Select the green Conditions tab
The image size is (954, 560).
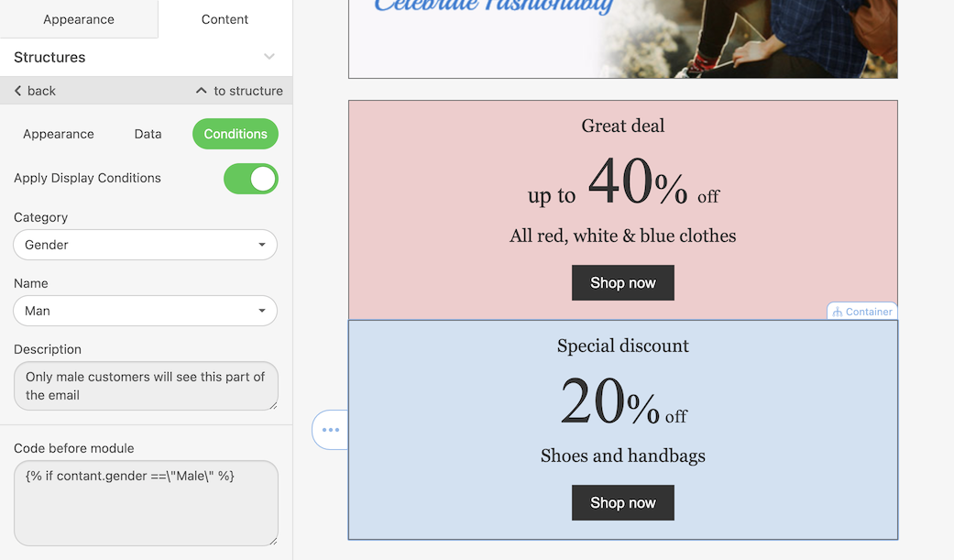[236, 134]
